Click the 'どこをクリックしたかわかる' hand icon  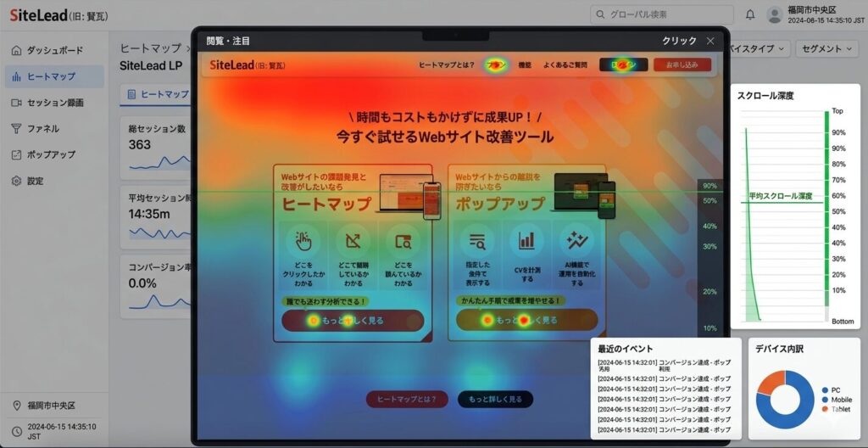pos(303,241)
